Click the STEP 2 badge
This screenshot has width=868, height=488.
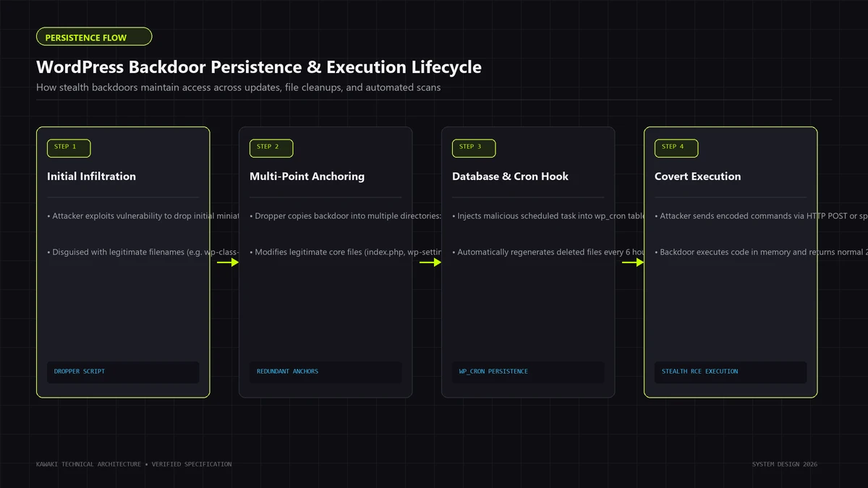(x=271, y=147)
